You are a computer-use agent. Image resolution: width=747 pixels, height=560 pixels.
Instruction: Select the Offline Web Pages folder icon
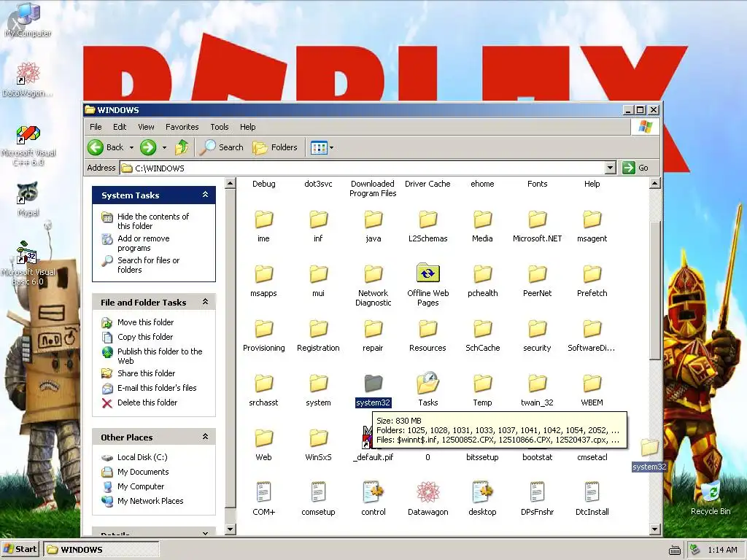click(427, 273)
